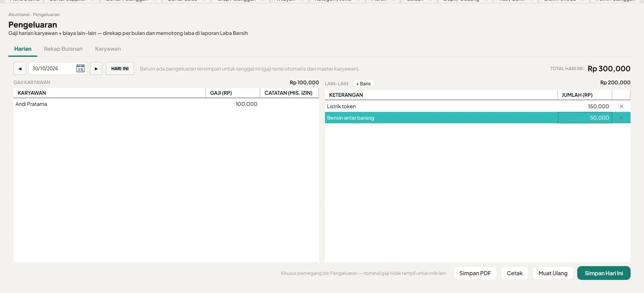Click the HARI INI button

tap(120, 69)
